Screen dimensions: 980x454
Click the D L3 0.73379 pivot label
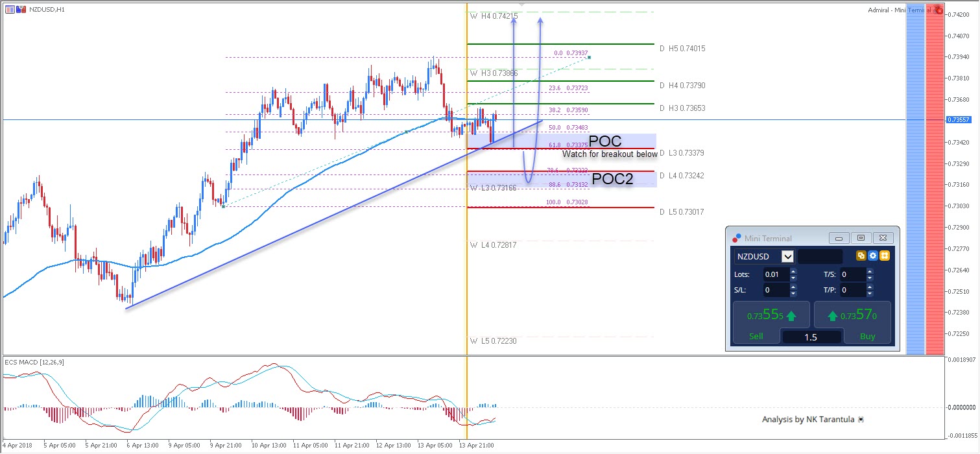[x=682, y=153]
